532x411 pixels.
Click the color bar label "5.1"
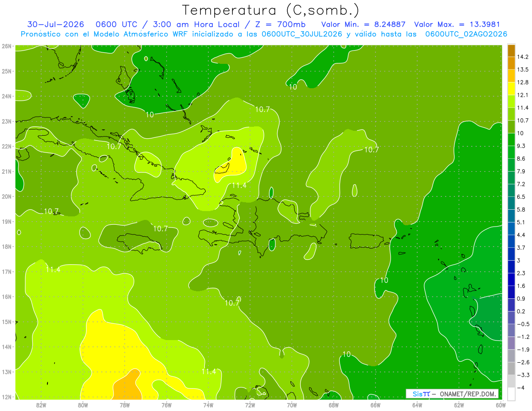click(x=521, y=222)
